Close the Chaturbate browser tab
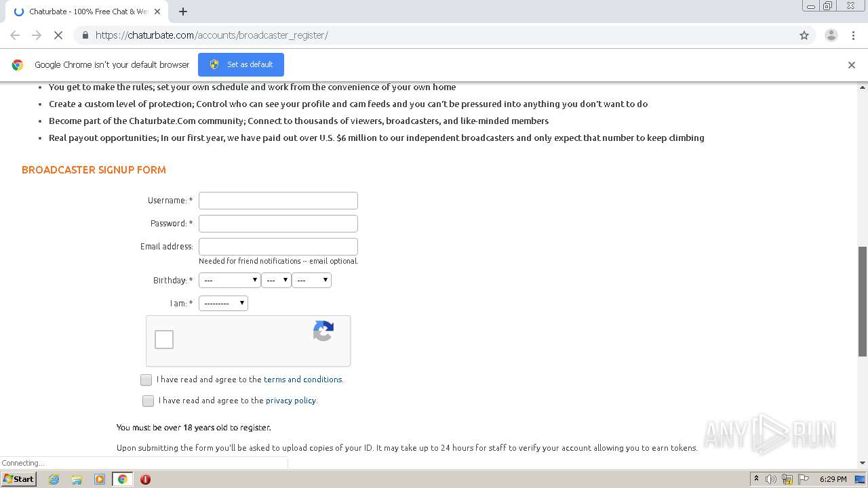 [157, 12]
